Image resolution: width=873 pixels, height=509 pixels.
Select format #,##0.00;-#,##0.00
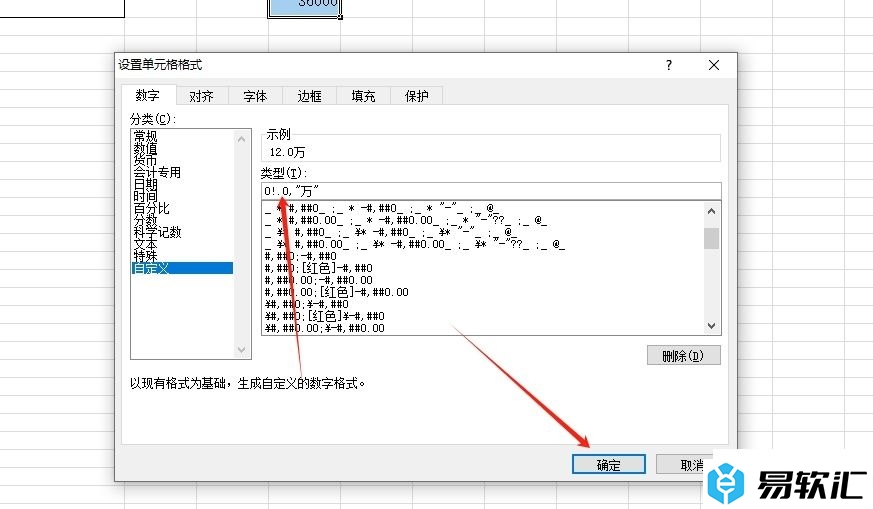[318, 280]
